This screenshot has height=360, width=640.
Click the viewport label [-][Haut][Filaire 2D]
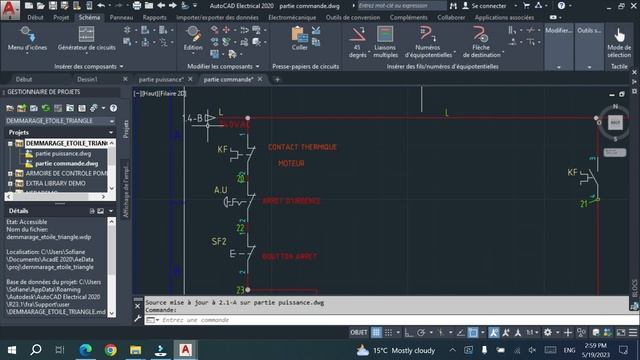click(160, 93)
